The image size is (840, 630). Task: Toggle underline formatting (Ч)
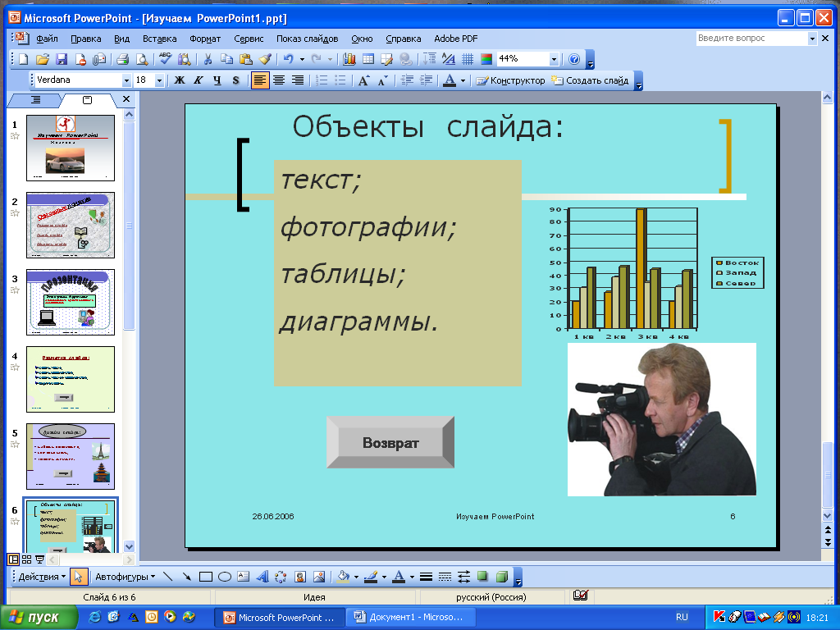(x=217, y=80)
